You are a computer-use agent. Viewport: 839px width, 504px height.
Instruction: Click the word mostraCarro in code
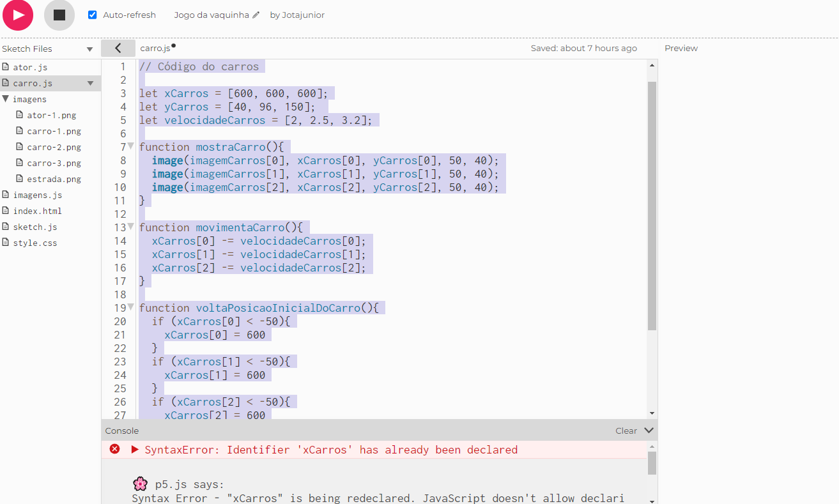(231, 147)
